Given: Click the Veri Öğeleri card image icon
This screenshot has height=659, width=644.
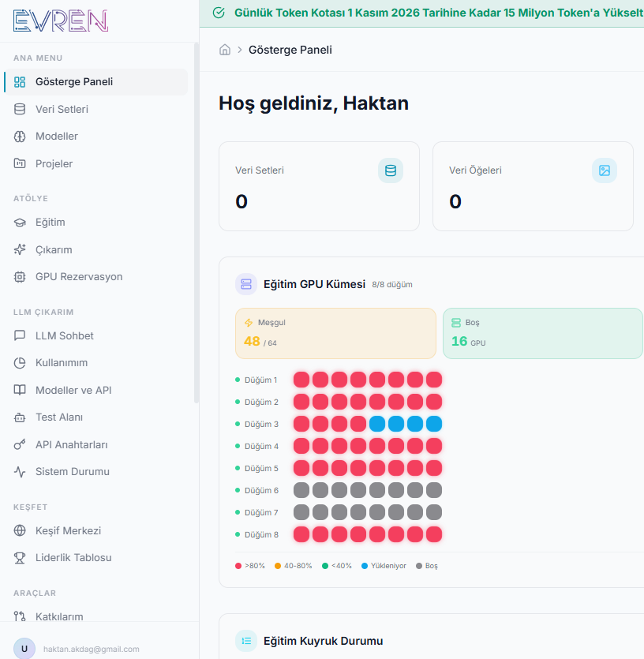Looking at the screenshot, I should (x=605, y=170).
